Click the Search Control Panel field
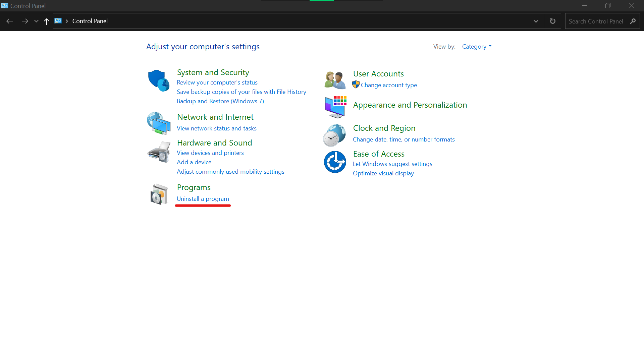 click(x=596, y=21)
